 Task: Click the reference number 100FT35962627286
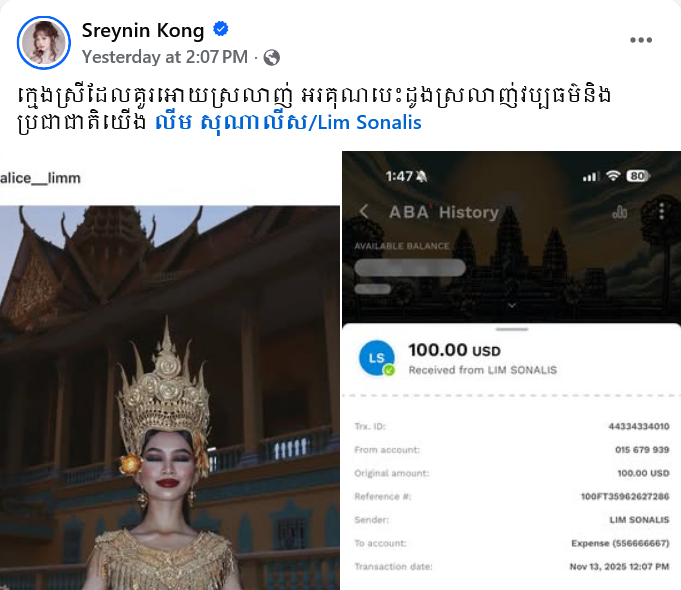click(x=625, y=496)
